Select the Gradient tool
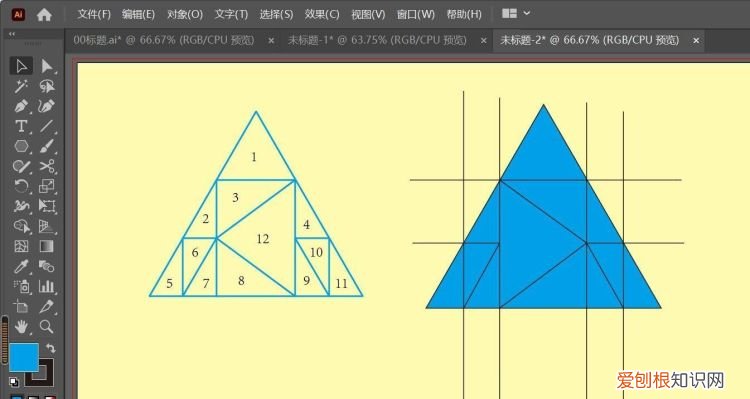Image resolution: width=750 pixels, height=399 pixels. [x=47, y=246]
